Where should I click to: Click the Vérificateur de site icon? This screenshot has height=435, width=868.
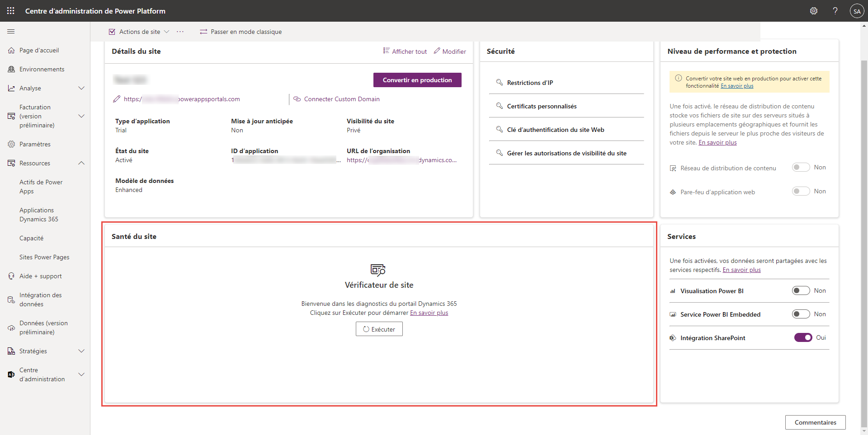point(378,270)
